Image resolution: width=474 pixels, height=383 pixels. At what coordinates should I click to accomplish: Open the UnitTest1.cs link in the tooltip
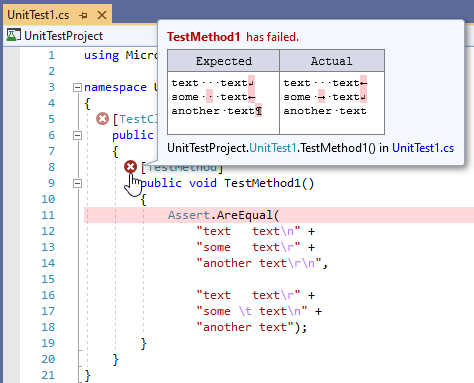tap(423, 148)
